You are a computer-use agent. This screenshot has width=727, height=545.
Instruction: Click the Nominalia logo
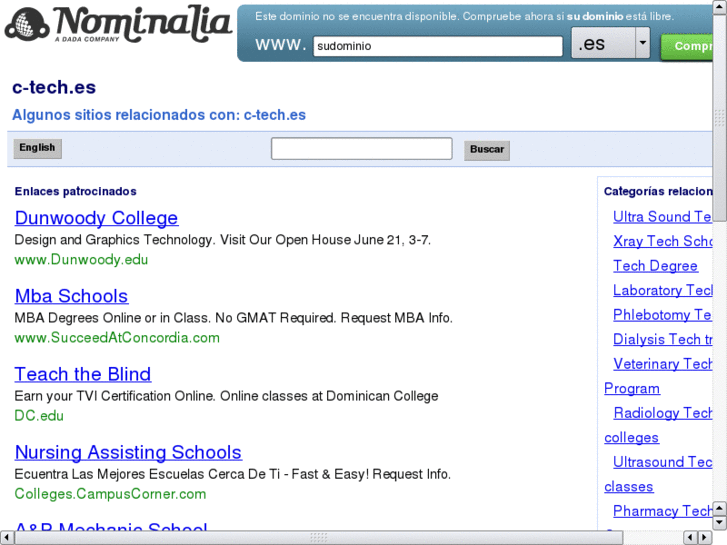118,26
